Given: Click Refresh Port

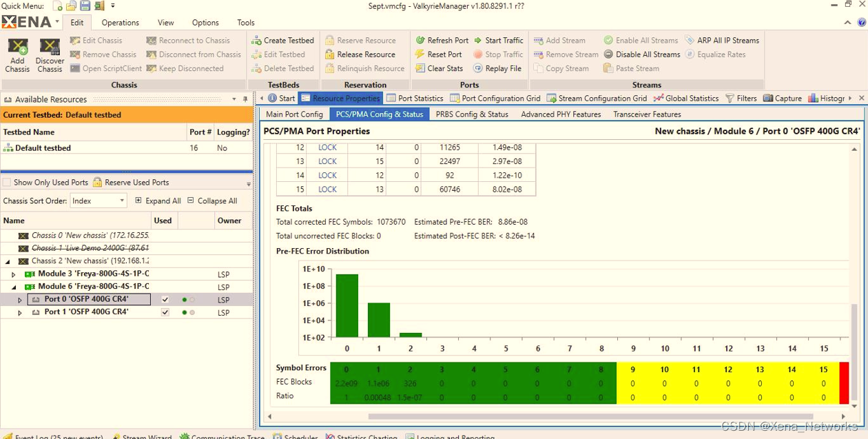Looking at the screenshot, I should [442, 40].
